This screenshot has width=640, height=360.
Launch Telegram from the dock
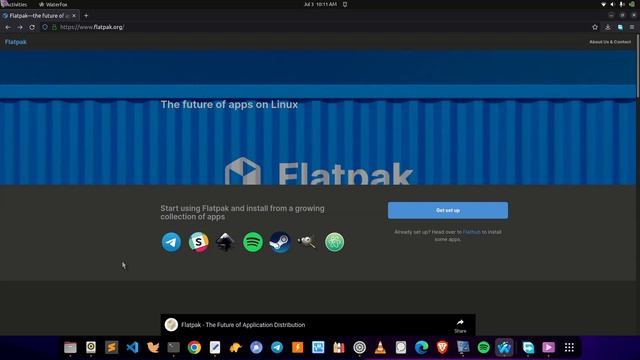[x=277, y=347]
